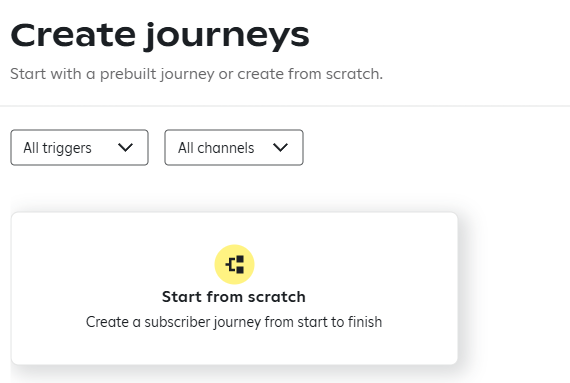Click the "Start with a prebuilt journey" subtitle
This screenshot has width=570, height=383.
(196, 74)
